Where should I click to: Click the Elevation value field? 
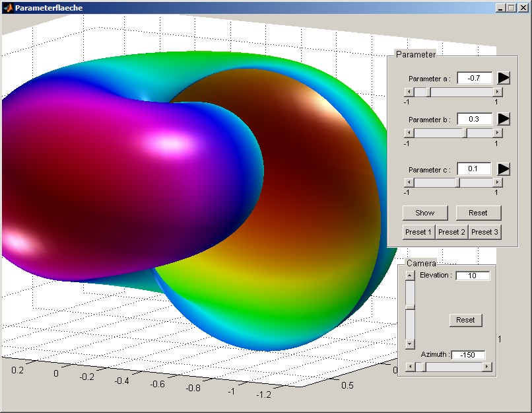point(473,276)
